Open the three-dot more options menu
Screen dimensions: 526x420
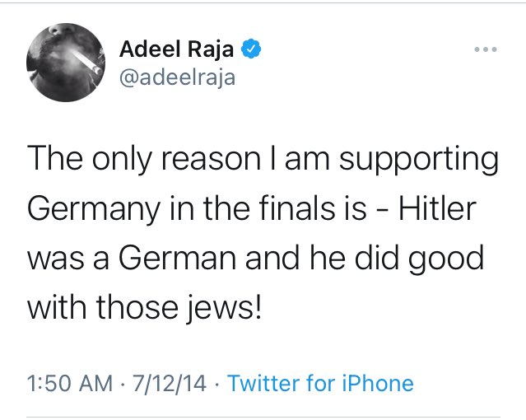click(x=486, y=49)
